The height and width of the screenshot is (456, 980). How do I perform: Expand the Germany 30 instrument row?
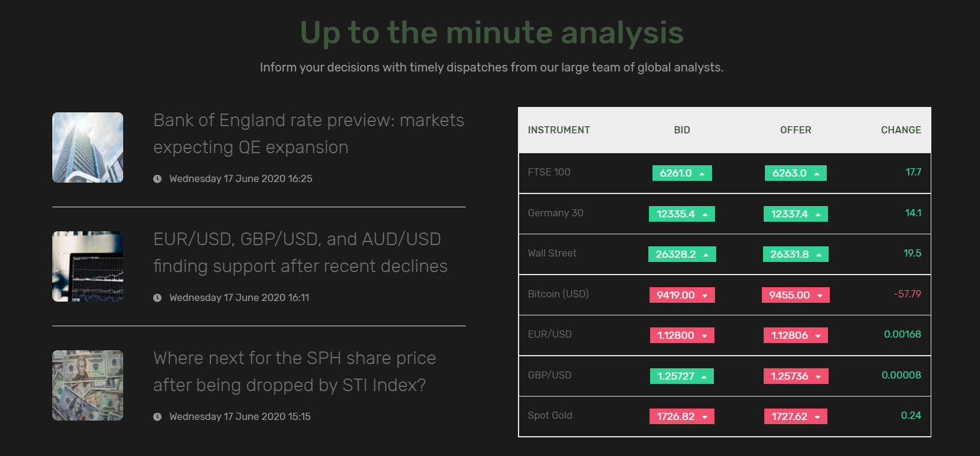point(556,213)
